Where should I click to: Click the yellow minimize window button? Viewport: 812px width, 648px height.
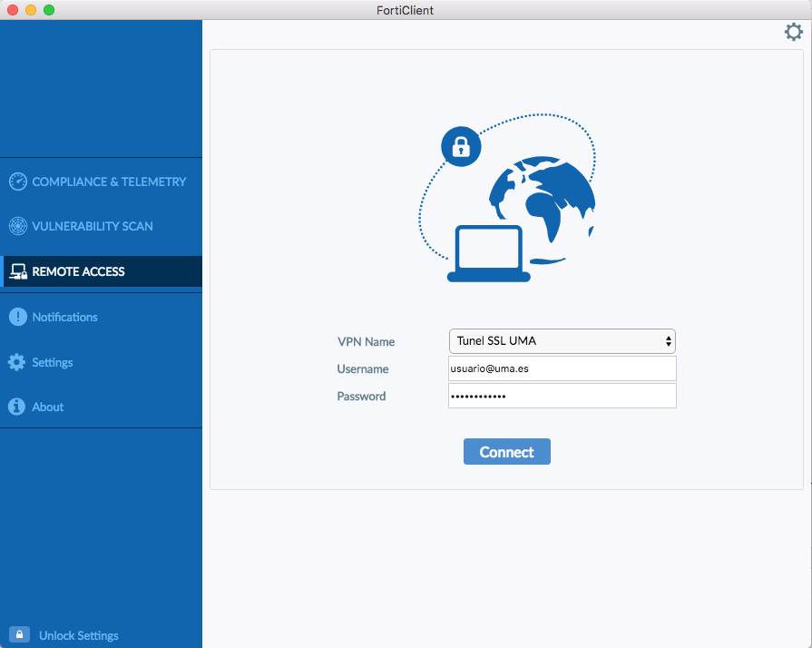[x=31, y=10]
